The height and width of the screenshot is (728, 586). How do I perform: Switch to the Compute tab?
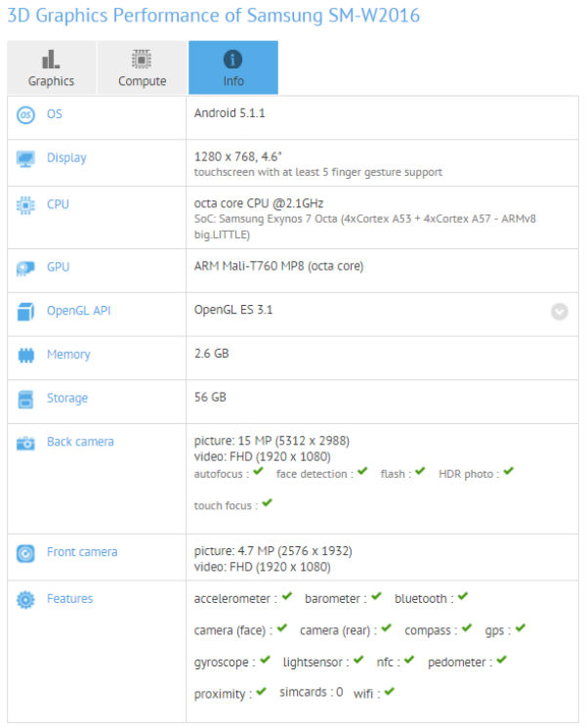coord(142,67)
